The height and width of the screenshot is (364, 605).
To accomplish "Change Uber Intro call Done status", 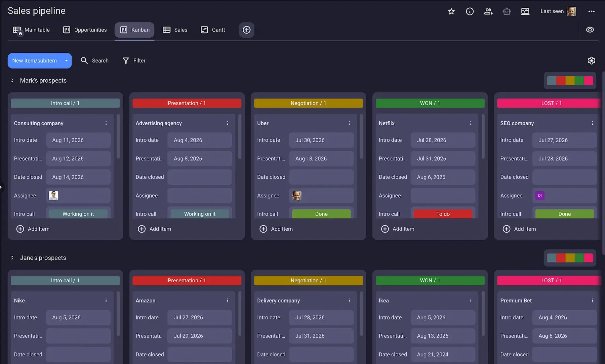I will tap(321, 214).
